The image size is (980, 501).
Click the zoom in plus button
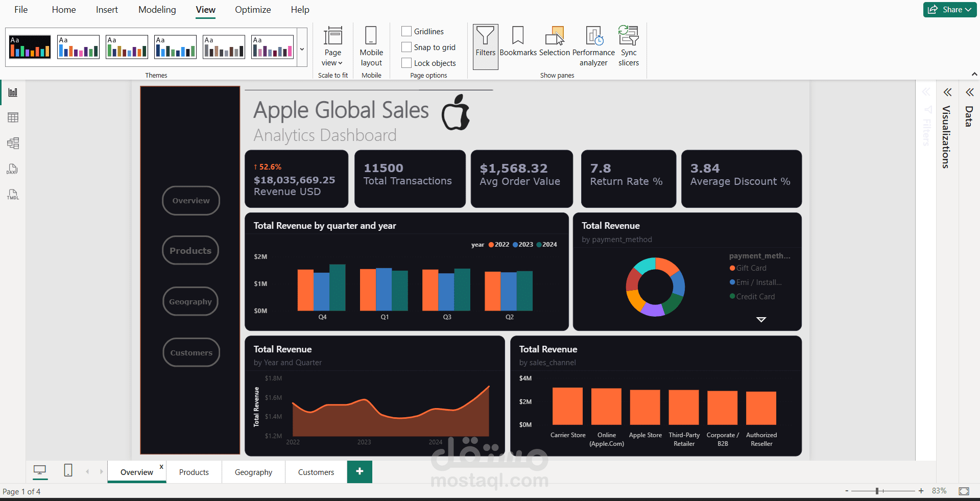(921, 491)
